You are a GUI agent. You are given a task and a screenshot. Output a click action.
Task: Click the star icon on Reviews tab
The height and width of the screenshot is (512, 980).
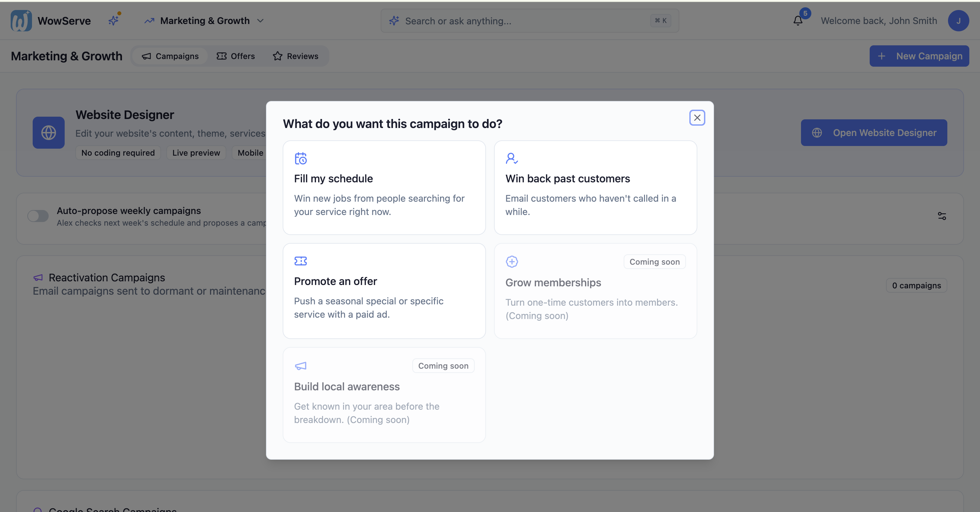pos(277,56)
